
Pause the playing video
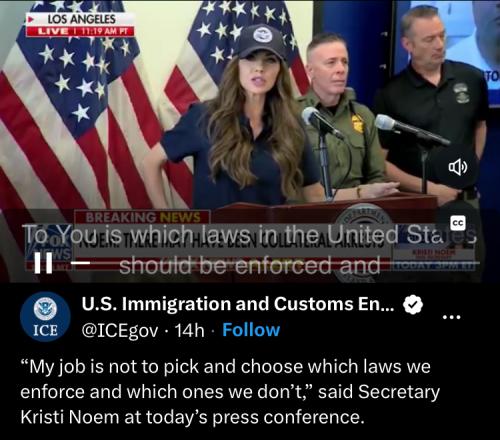click(43, 263)
